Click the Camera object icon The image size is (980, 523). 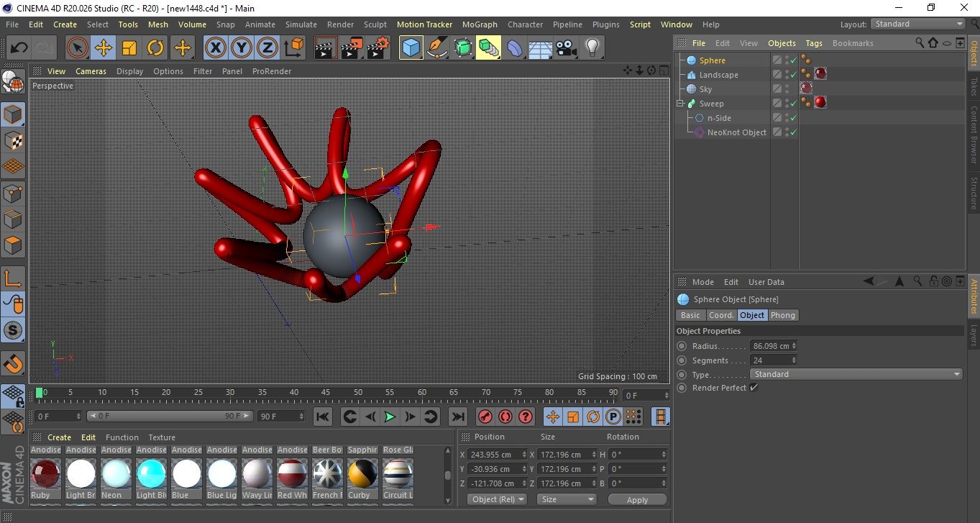click(x=566, y=48)
